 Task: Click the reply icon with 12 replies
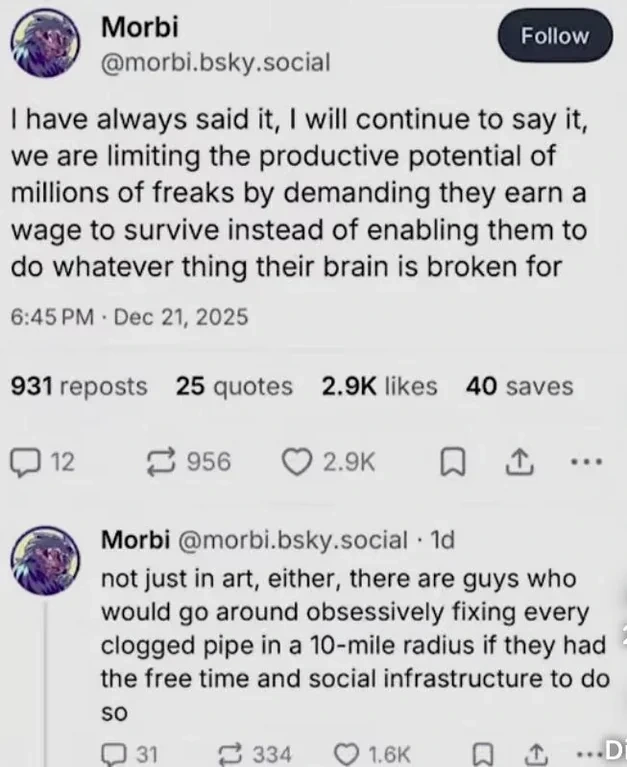tap(23, 462)
